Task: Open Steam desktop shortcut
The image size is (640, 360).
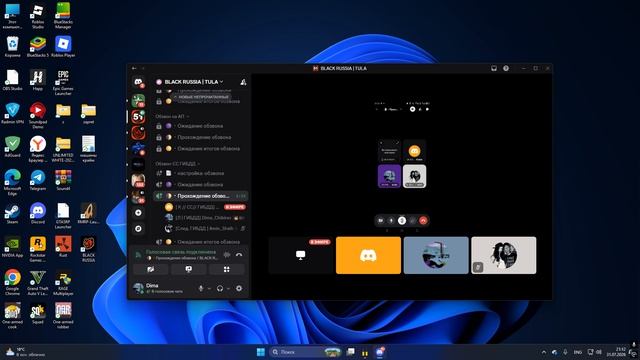Action: click(12, 213)
